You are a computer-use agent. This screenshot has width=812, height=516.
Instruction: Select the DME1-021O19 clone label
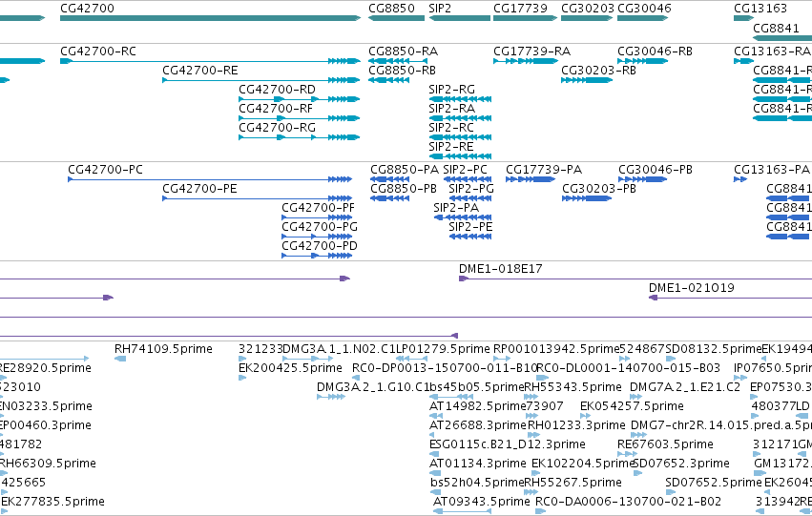pos(692,288)
